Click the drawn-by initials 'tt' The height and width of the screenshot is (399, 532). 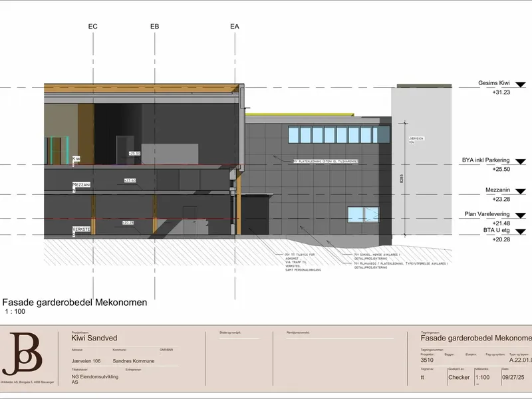422,377
